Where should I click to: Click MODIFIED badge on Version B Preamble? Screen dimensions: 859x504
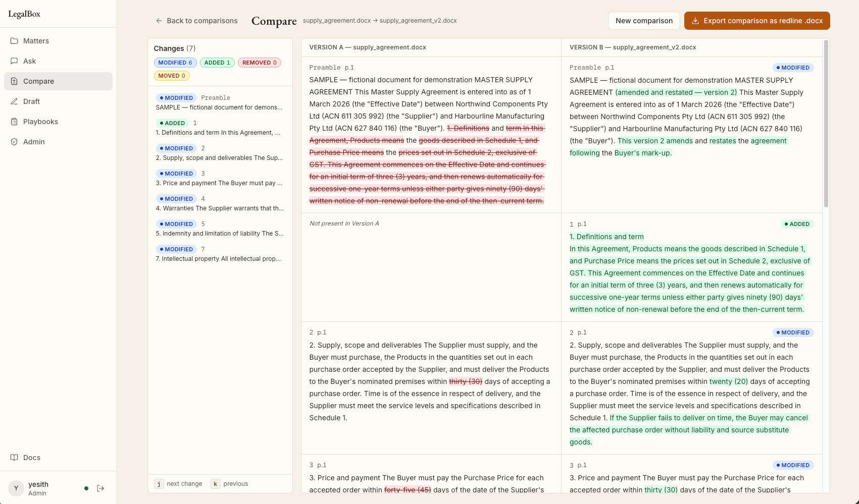(793, 68)
